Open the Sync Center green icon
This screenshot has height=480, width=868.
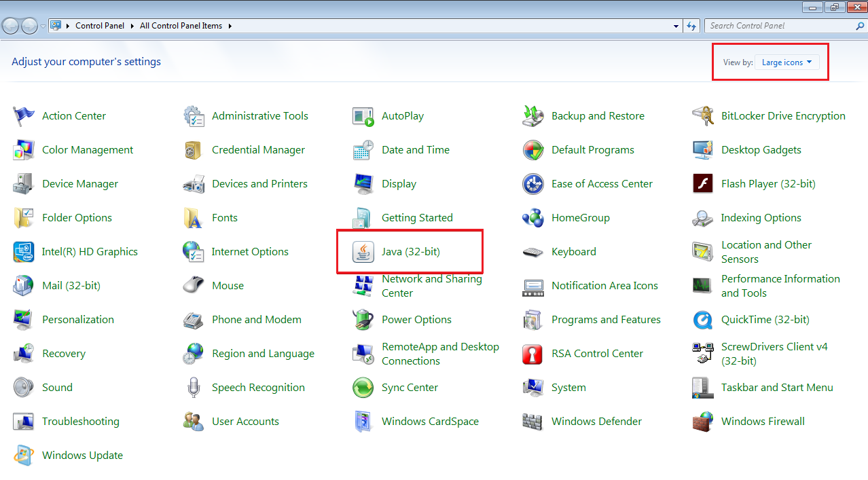click(x=363, y=388)
